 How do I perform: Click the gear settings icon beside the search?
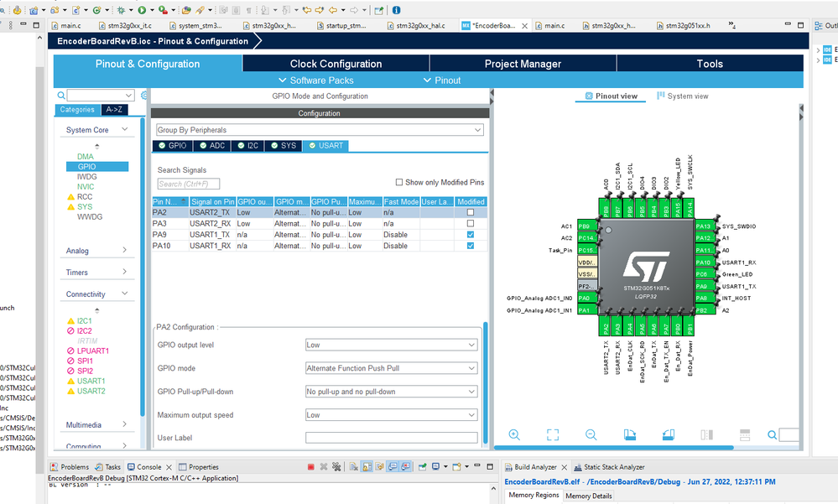(x=143, y=95)
